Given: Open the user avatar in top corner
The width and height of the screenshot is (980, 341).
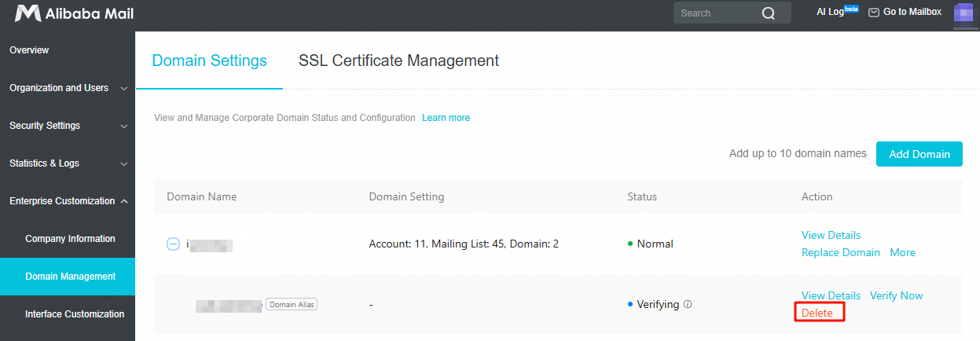Looking at the screenshot, I should click(963, 13).
